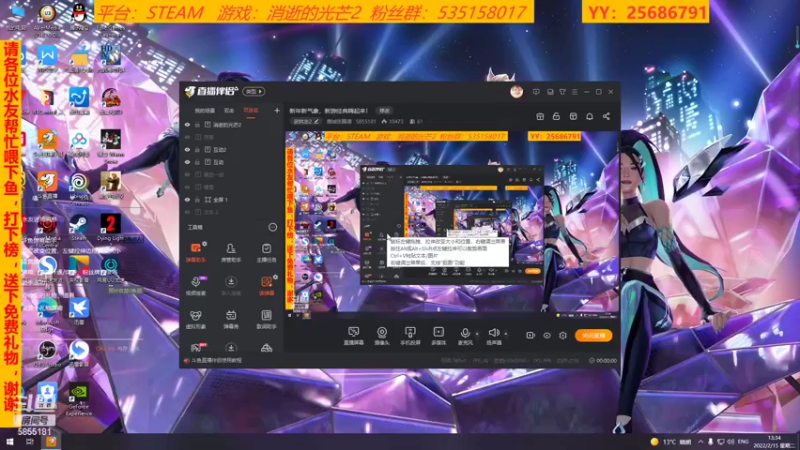Open the 弹幕助手 tool in toolbox
800x450 pixels.
click(x=195, y=252)
